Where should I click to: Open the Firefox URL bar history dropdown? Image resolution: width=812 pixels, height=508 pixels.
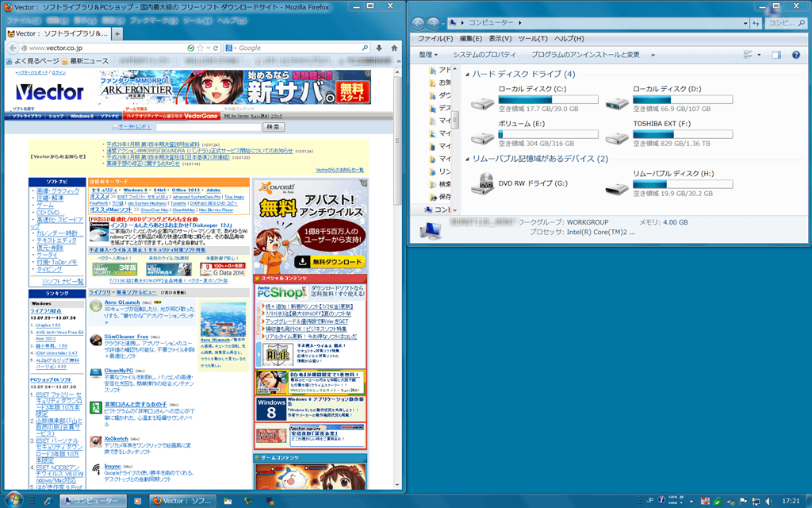coord(209,48)
